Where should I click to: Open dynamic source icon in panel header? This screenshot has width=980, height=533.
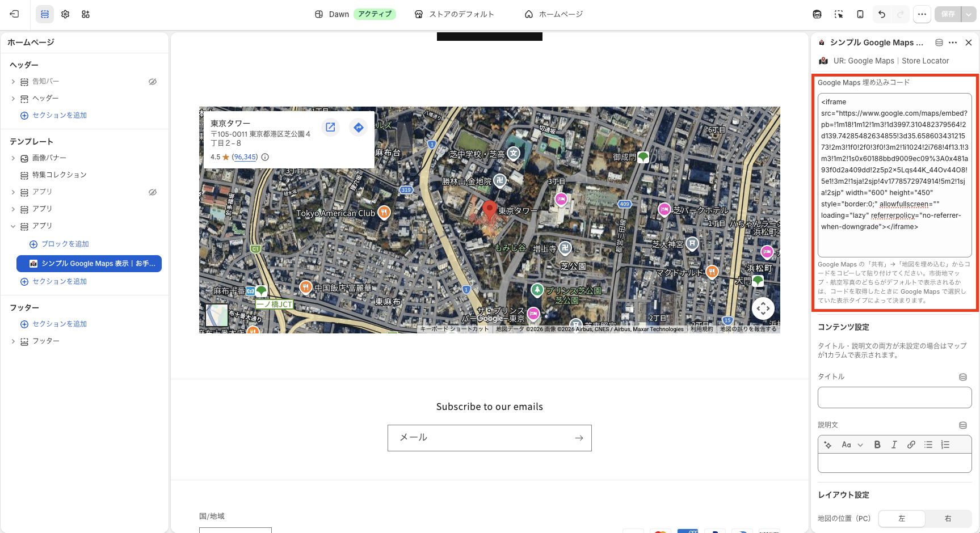tap(939, 43)
